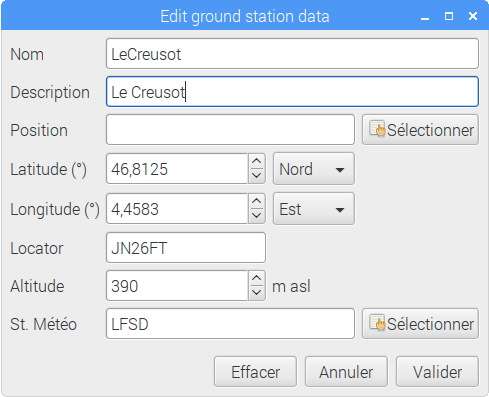Click the 'Latitude (°)' label text
The image size is (489, 397).
click(49, 169)
